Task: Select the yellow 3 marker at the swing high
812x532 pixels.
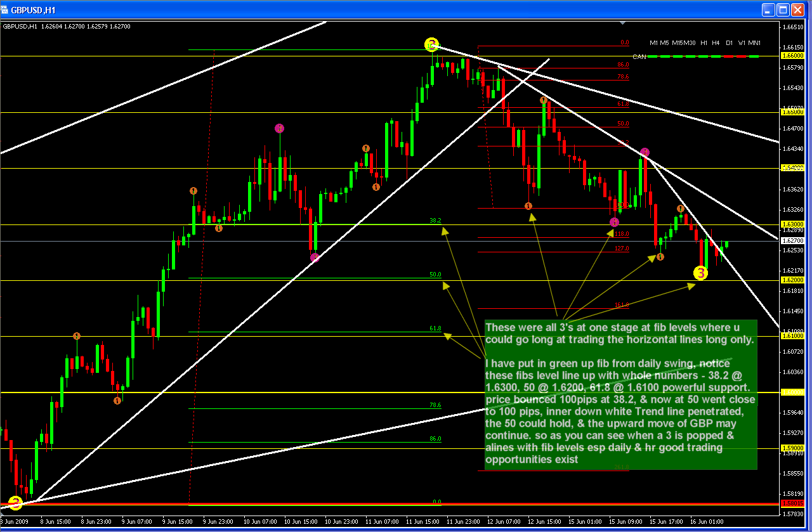Action: [x=431, y=44]
